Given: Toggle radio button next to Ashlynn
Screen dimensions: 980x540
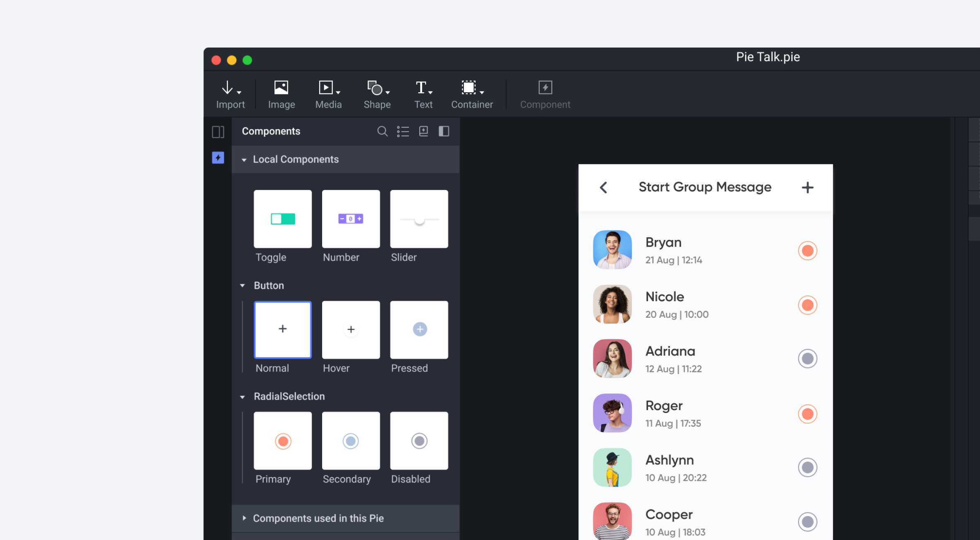Looking at the screenshot, I should pos(807,468).
